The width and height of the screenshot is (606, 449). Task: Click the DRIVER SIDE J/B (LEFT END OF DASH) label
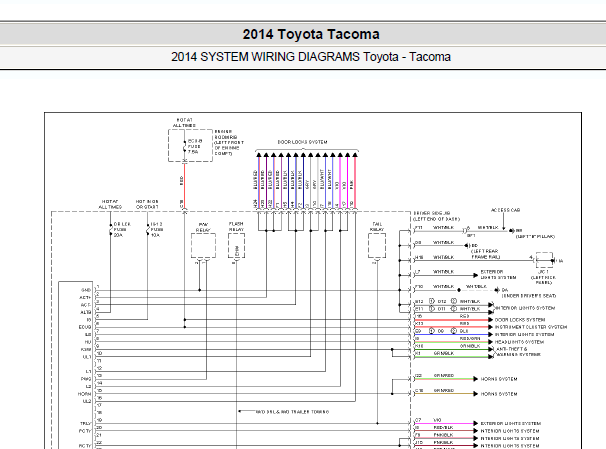(x=437, y=216)
